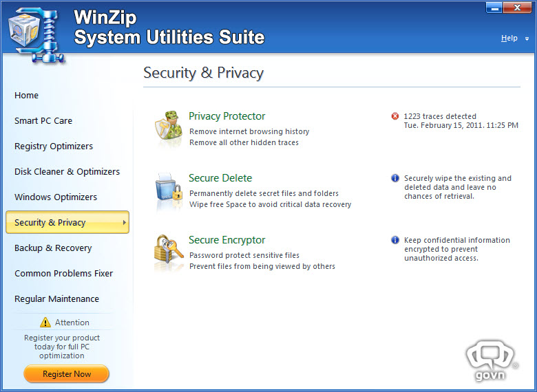Click the WinZip logo in header

tap(36, 34)
